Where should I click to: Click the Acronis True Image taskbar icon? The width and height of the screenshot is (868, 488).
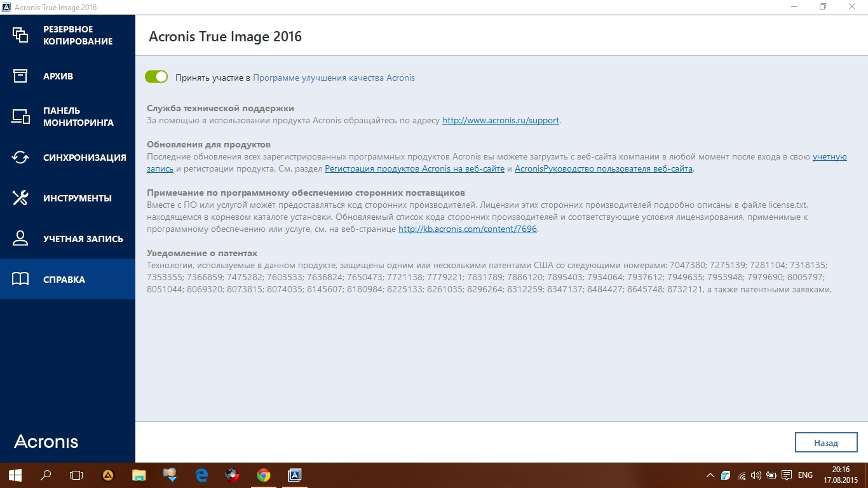tap(294, 475)
